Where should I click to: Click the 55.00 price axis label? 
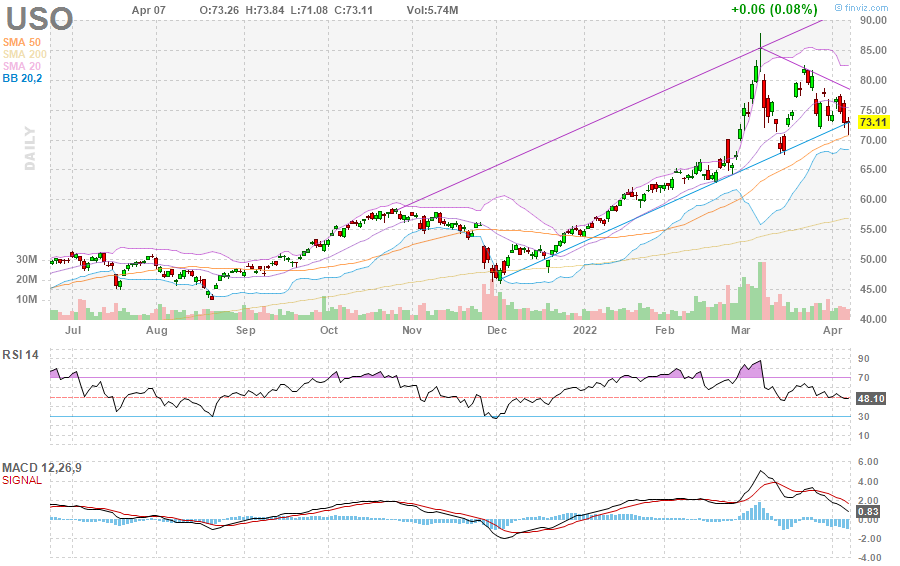click(x=872, y=230)
